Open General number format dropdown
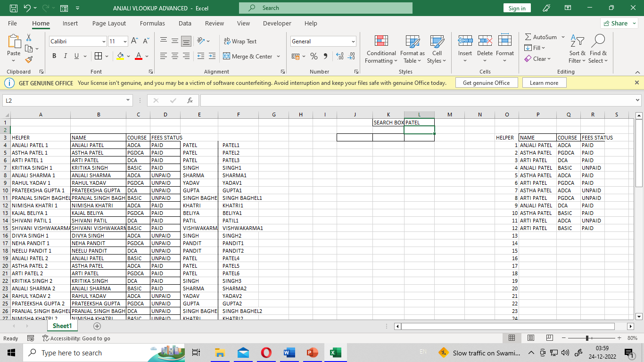 (353, 41)
